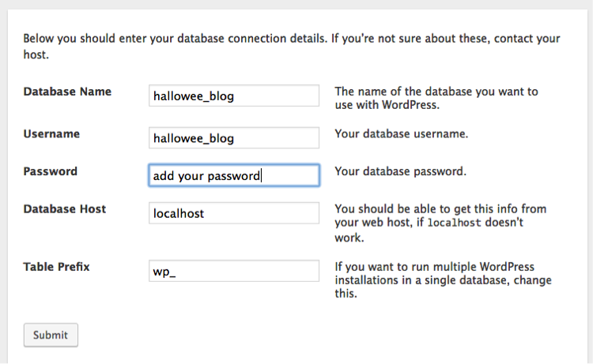Click the gray strip above the form

(296, 5)
